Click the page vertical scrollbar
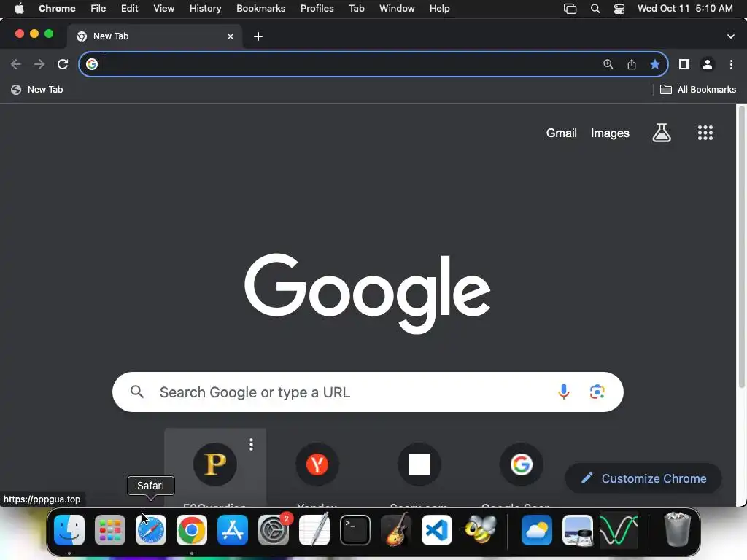The width and height of the screenshot is (747, 560). [741, 246]
